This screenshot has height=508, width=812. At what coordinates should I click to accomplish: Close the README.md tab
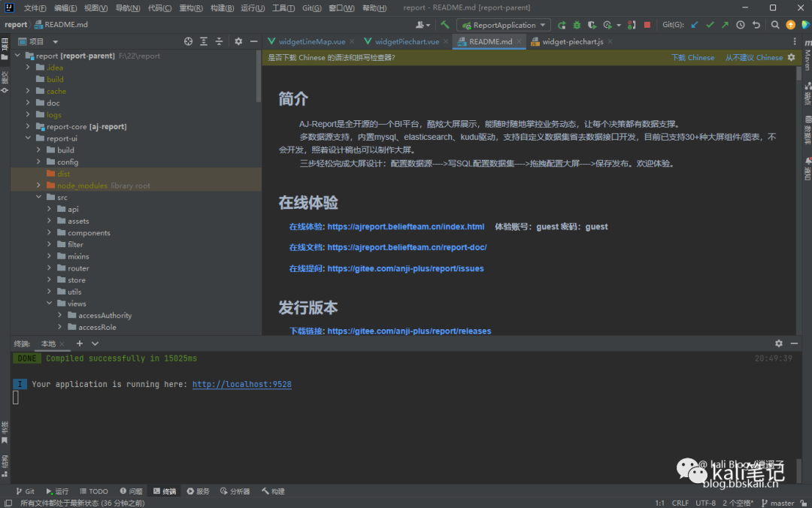519,41
